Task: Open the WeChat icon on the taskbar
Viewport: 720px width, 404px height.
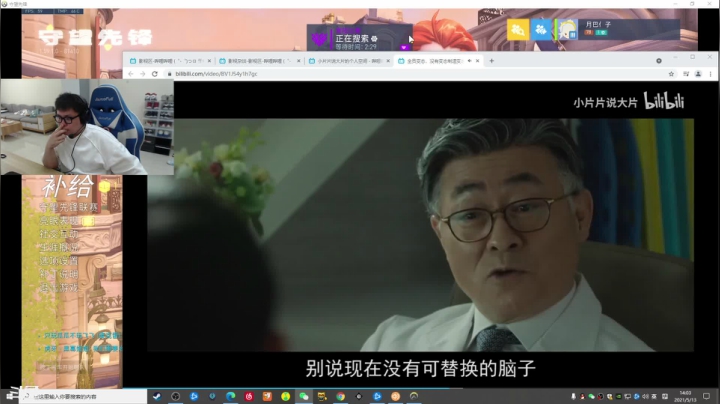Action: (x=304, y=396)
